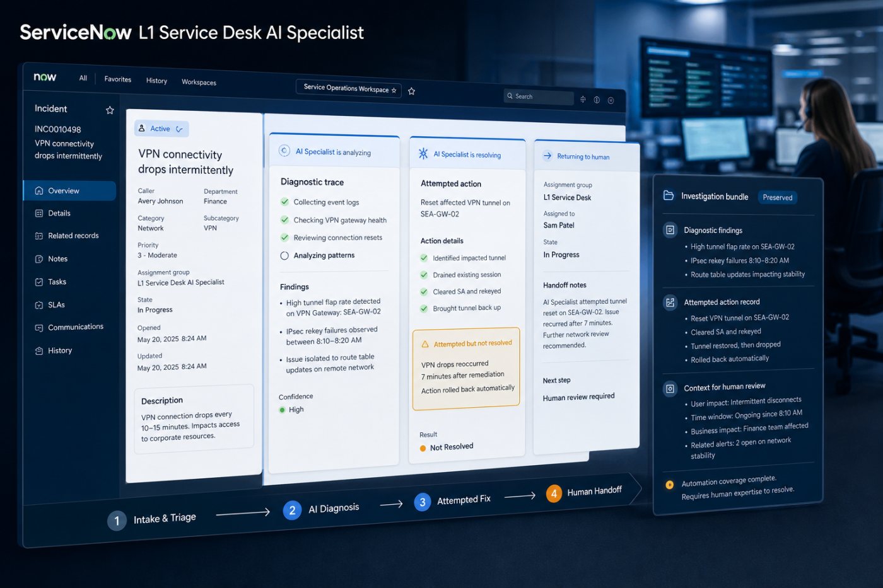
Task: Click the orange Automation coverage status icon
Action: point(670,485)
